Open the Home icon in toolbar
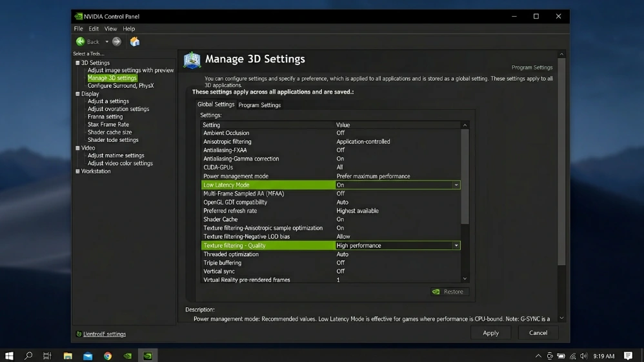 click(135, 41)
